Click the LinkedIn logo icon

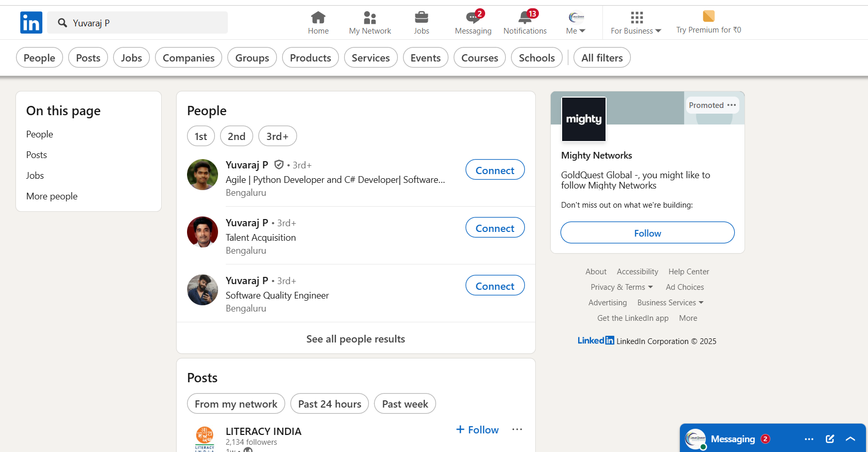(31, 23)
